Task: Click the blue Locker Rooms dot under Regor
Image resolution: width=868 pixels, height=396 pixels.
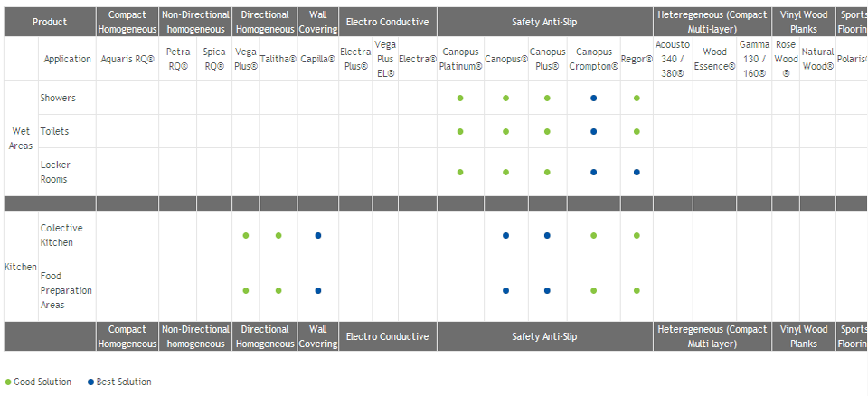Action: [x=637, y=173]
